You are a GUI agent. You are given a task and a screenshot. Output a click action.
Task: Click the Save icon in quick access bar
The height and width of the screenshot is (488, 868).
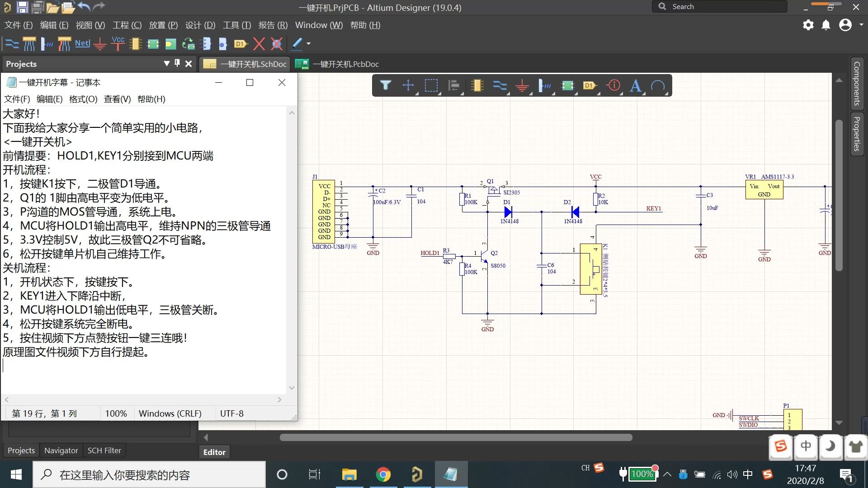22,7
